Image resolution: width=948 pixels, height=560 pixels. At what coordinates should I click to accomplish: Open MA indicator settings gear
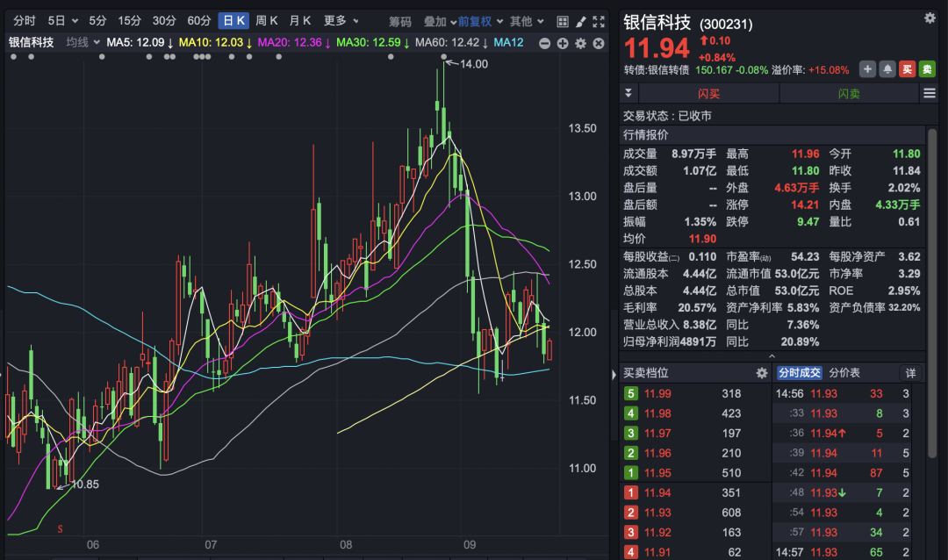coord(580,43)
